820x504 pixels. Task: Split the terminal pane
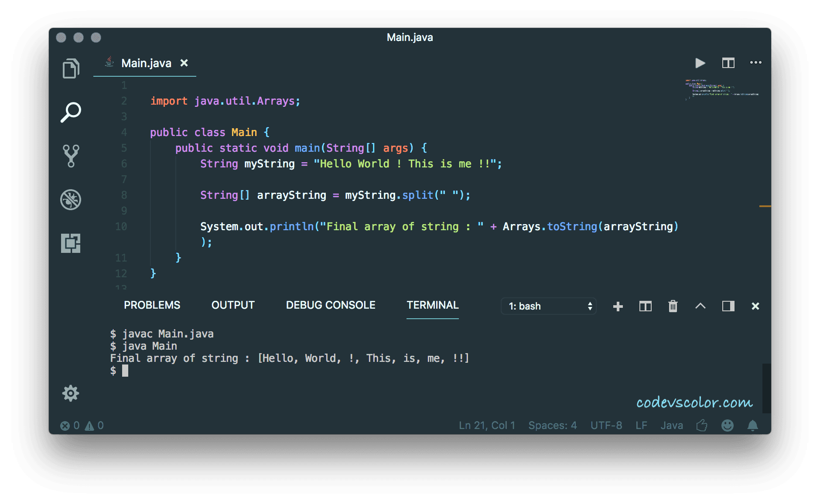point(646,306)
